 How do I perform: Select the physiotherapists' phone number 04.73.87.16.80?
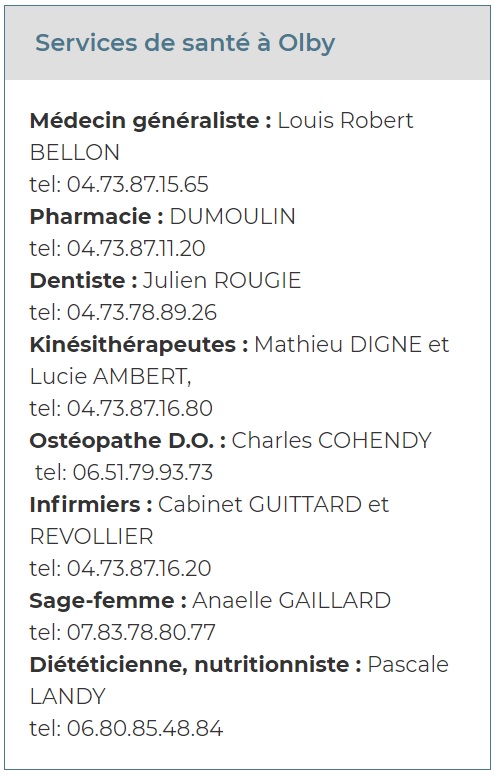coord(140,408)
